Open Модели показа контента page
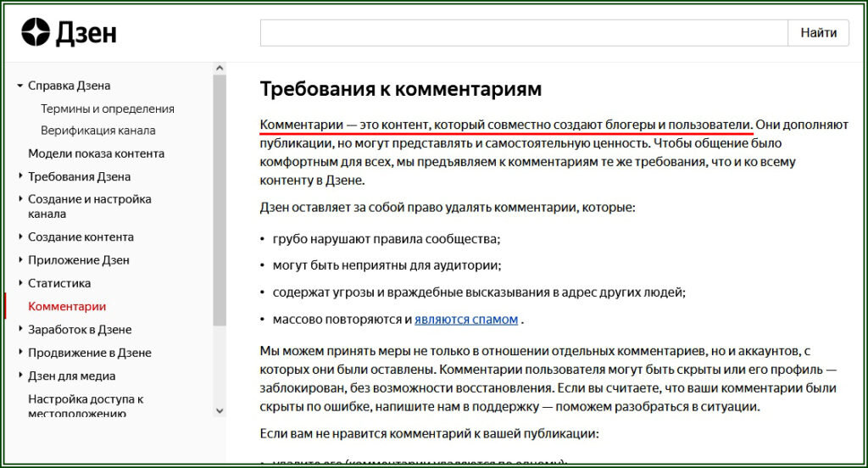The image size is (868, 468). pyautogui.click(x=97, y=153)
